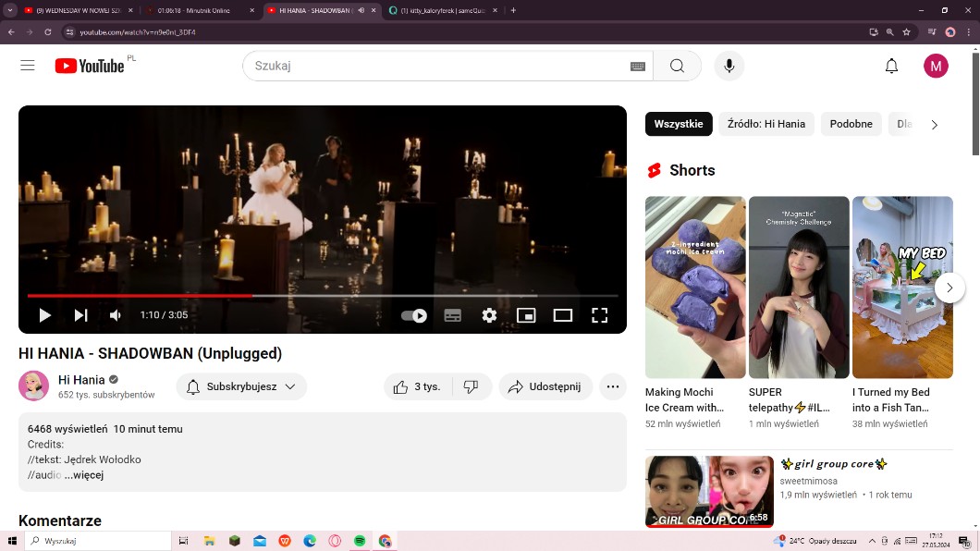Click the Udostępnij share button
Viewport: 980px width, 551px height.
pyautogui.click(x=545, y=386)
